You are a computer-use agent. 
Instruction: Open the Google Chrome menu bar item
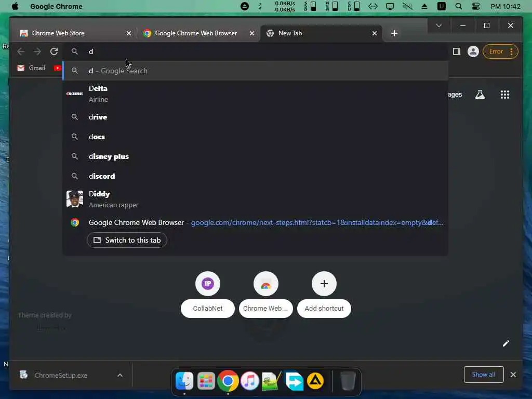pyautogui.click(x=56, y=6)
